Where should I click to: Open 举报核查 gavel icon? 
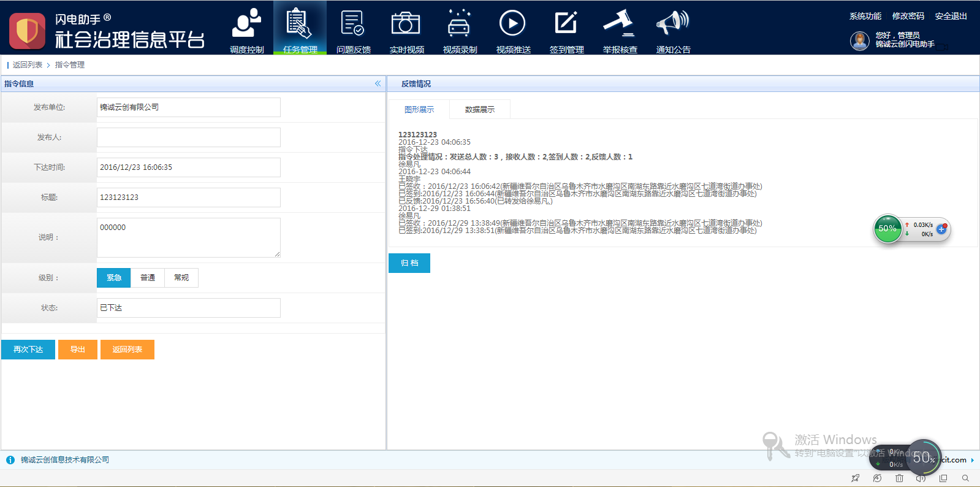[619, 25]
